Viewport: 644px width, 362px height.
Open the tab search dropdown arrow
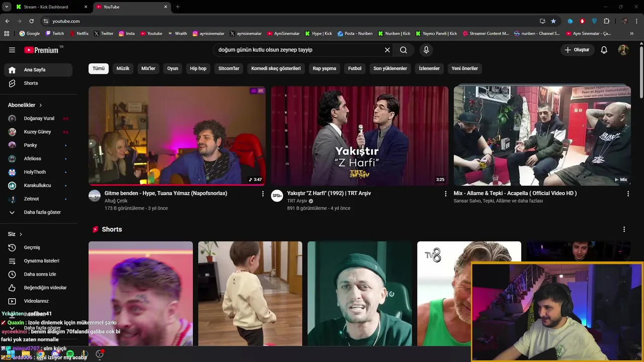coord(7,7)
